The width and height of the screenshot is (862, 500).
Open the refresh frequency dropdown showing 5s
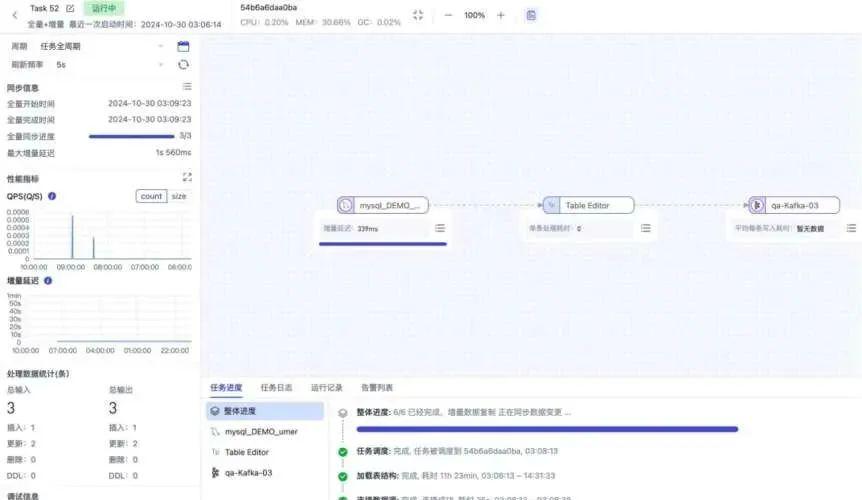click(x=109, y=65)
